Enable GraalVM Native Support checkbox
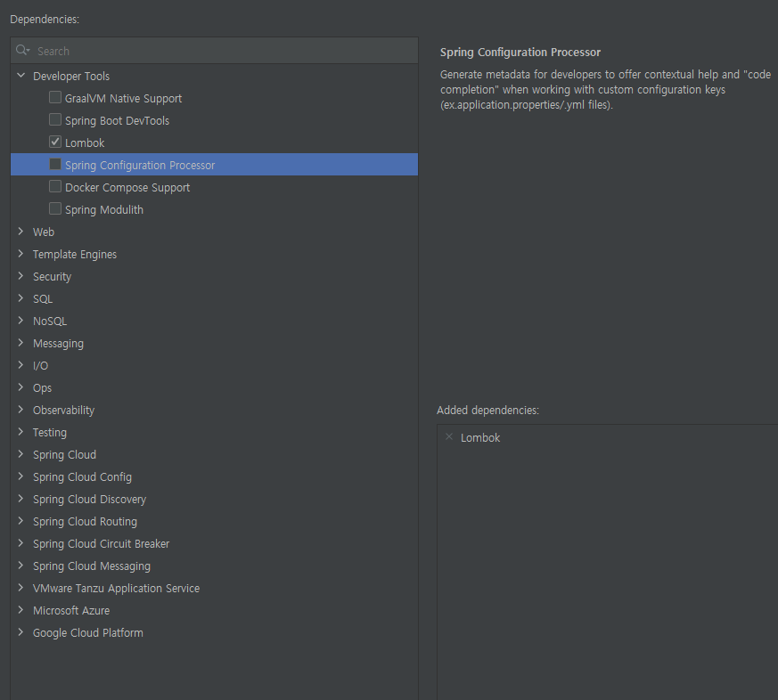 click(55, 97)
